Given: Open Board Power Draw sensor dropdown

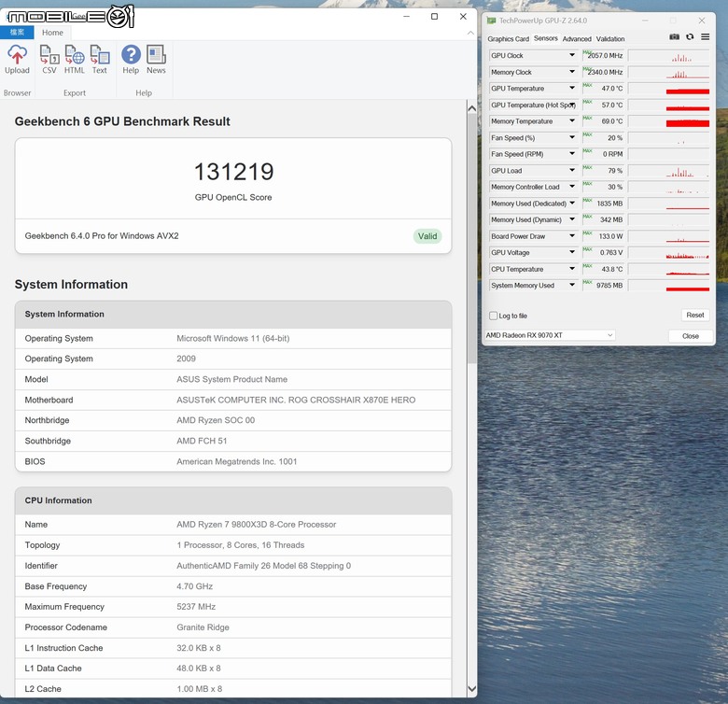Looking at the screenshot, I should [572, 236].
